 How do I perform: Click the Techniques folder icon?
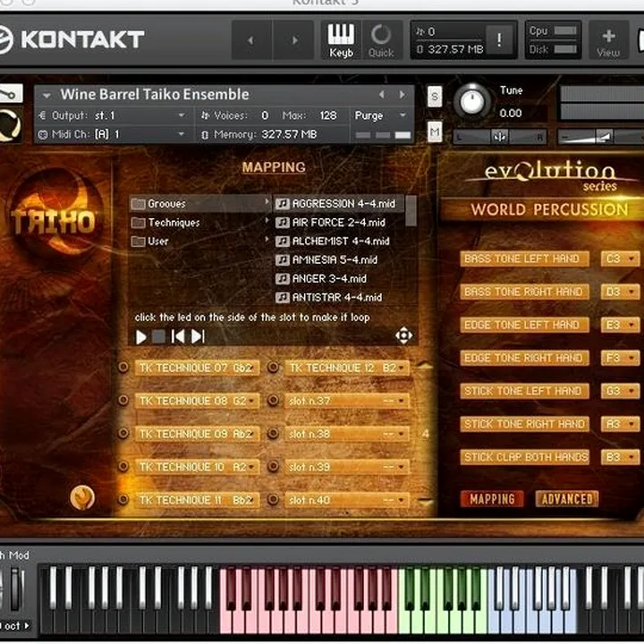(138, 223)
